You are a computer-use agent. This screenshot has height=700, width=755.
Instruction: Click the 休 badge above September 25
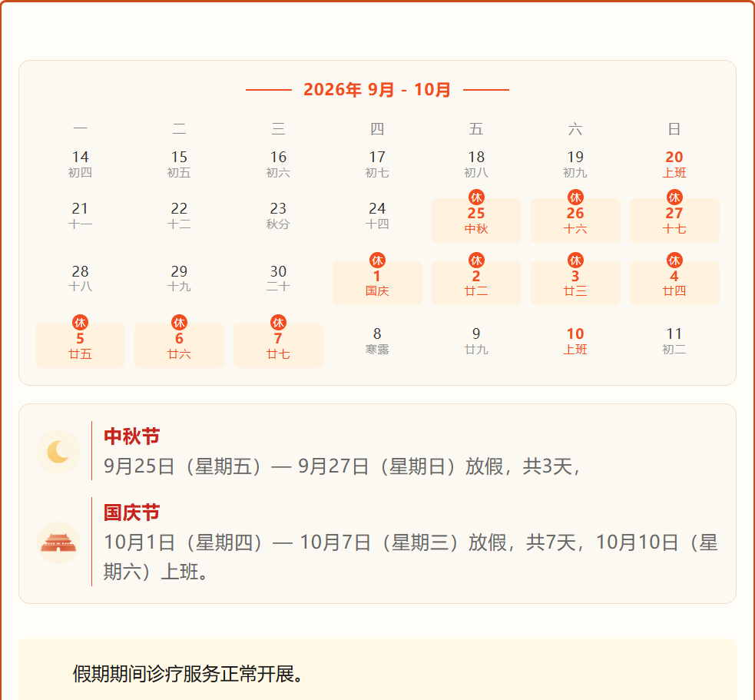pyautogui.click(x=476, y=197)
